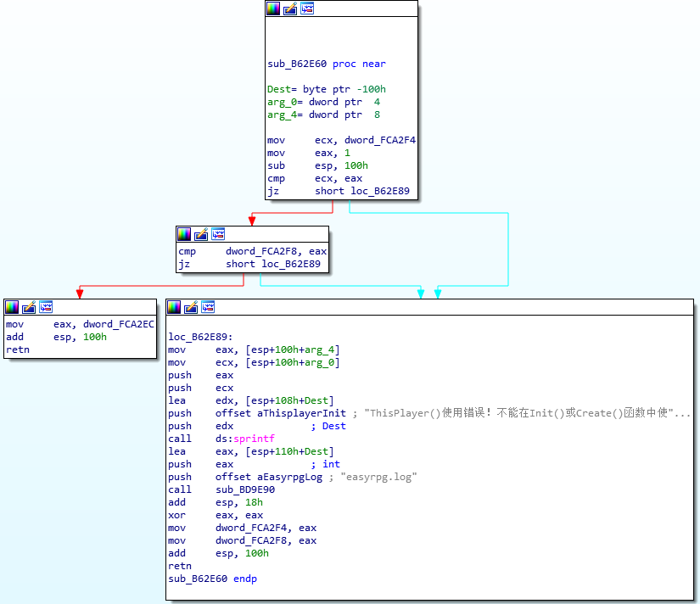Click the ThisPlayer() string comment
700x604 pixels.
[x=527, y=413]
